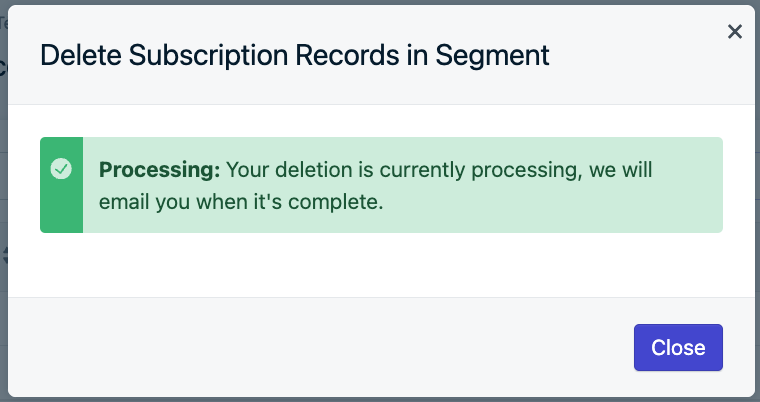Click the green checkmark success icon
Viewport: 760px width, 402px height.
61,169
